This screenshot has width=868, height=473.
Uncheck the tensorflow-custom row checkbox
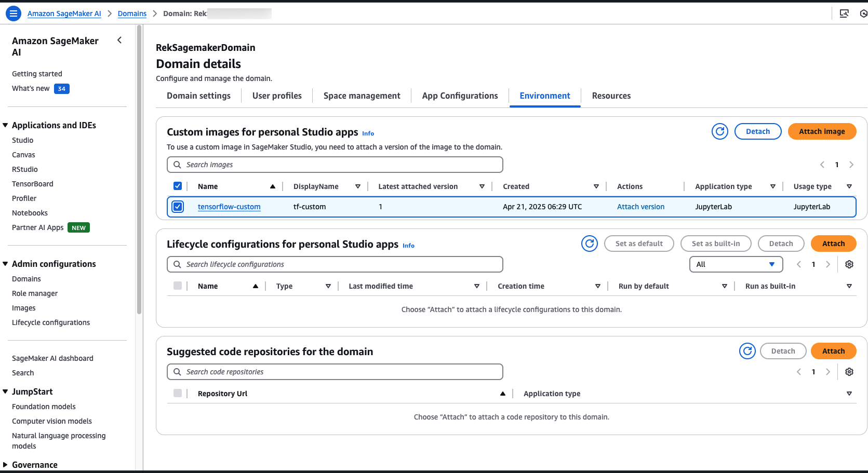point(178,207)
